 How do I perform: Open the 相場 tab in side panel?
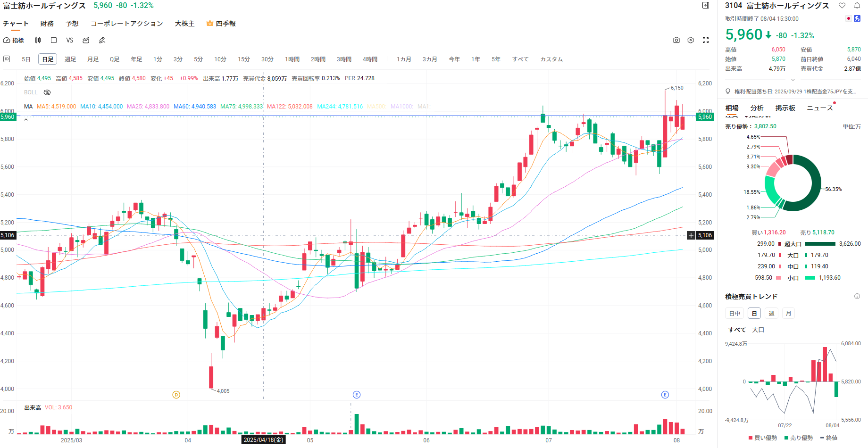pyautogui.click(x=732, y=108)
